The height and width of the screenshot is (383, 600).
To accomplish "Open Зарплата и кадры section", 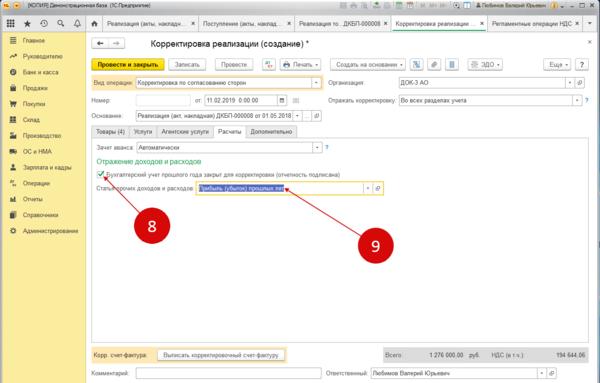I will (47, 168).
